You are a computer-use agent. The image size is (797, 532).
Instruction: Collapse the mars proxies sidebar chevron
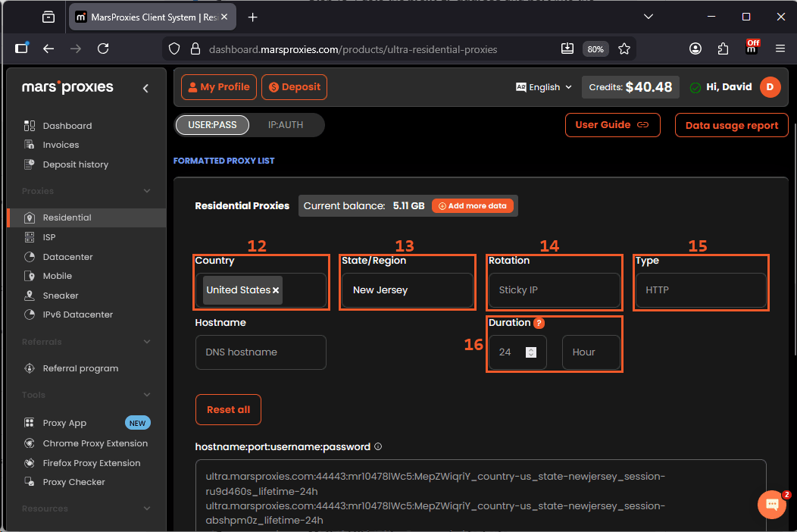pos(146,89)
